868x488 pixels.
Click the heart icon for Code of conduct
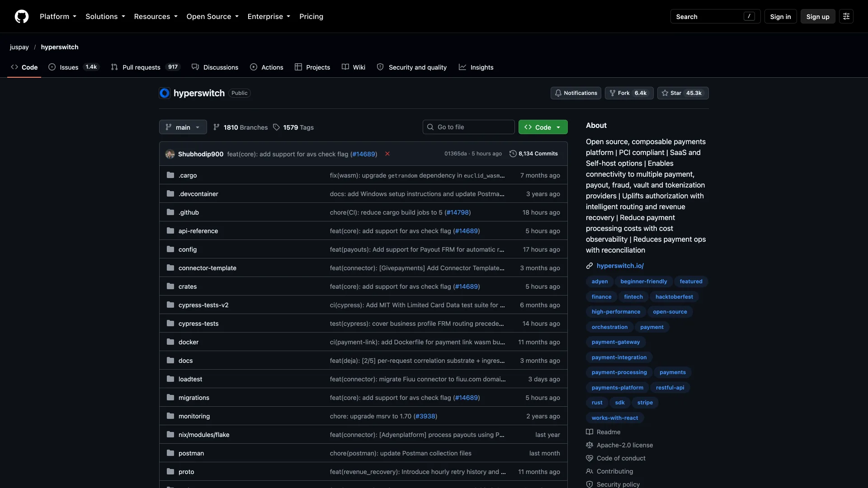pyautogui.click(x=590, y=458)
